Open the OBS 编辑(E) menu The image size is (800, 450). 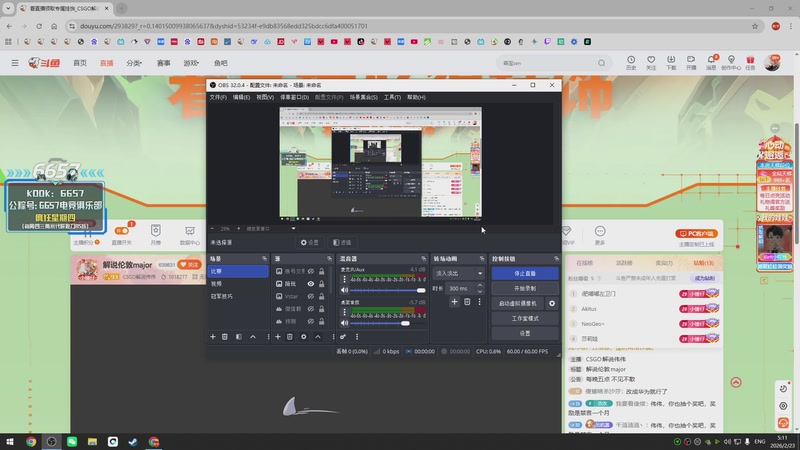241,97
